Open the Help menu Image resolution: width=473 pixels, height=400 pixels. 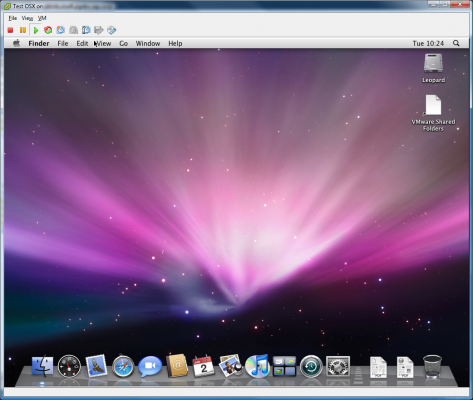pos(175,43)
